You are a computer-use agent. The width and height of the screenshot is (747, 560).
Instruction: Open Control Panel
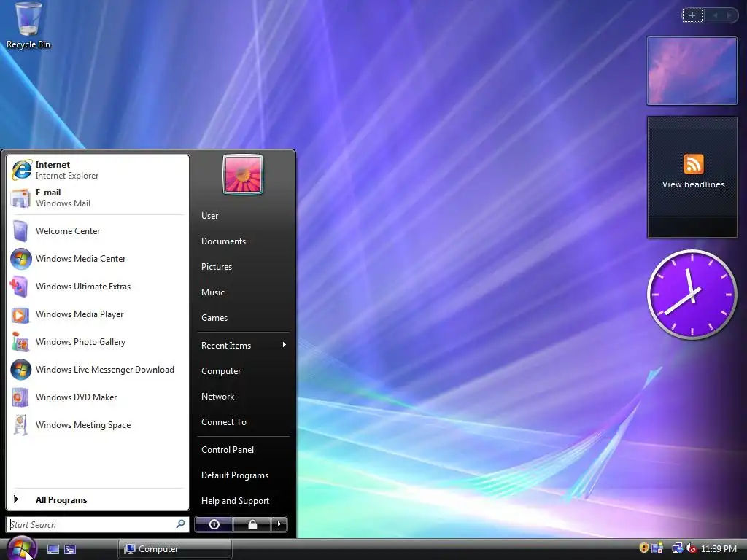click(228, 449)
